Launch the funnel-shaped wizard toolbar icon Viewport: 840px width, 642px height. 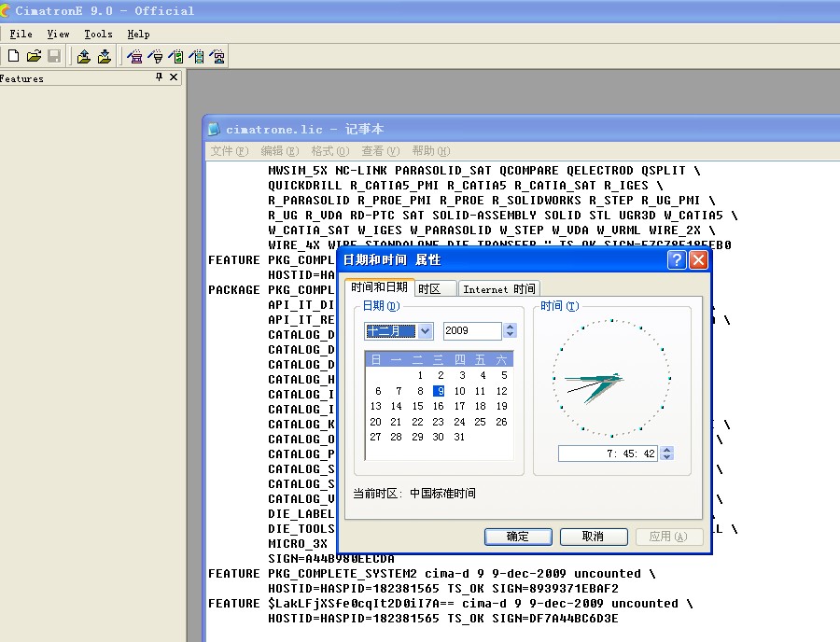(155, 56)
